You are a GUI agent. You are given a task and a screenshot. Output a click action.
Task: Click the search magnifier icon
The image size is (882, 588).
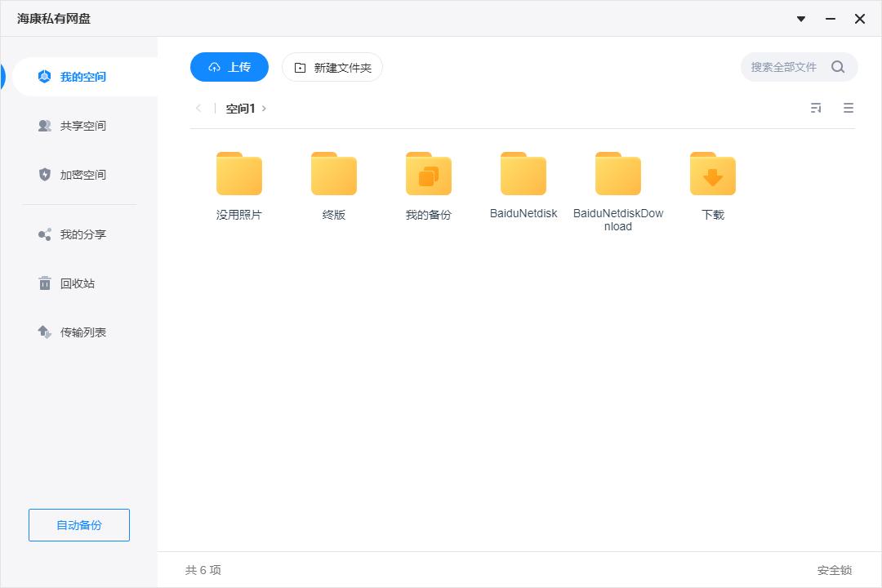[838, 67]
